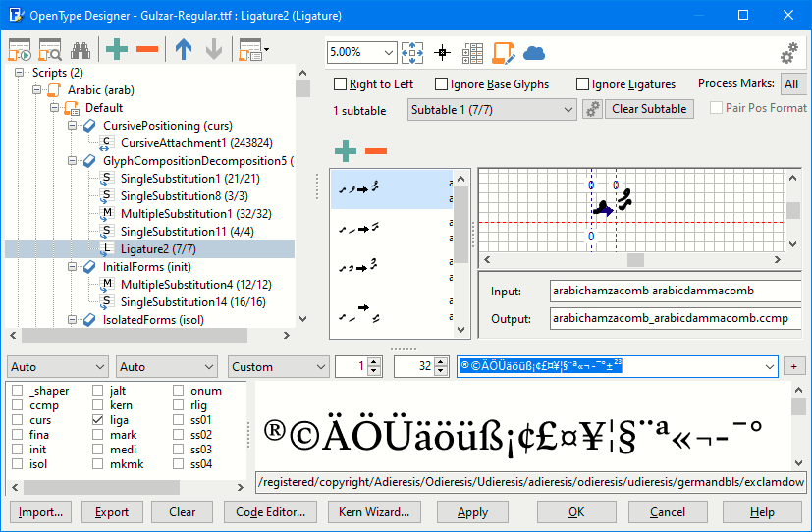Image resolution: width=812 pixels, height=532 pixels.
Task: Select the Default language system node
Action: 103,108
